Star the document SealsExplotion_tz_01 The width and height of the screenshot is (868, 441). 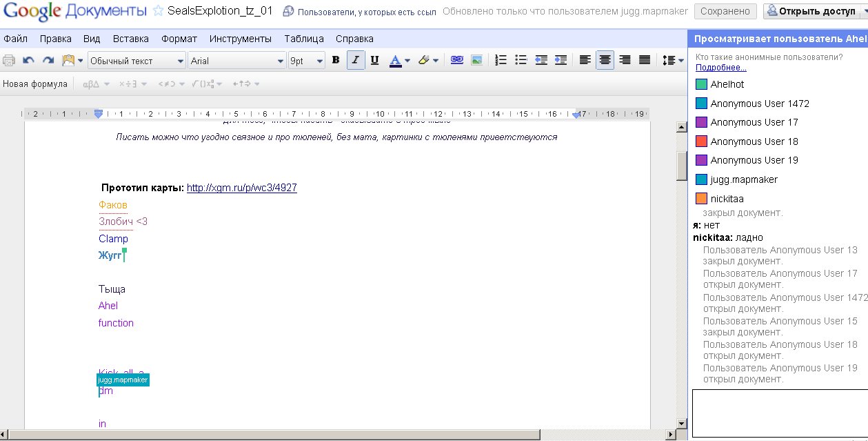coord(158,11)
